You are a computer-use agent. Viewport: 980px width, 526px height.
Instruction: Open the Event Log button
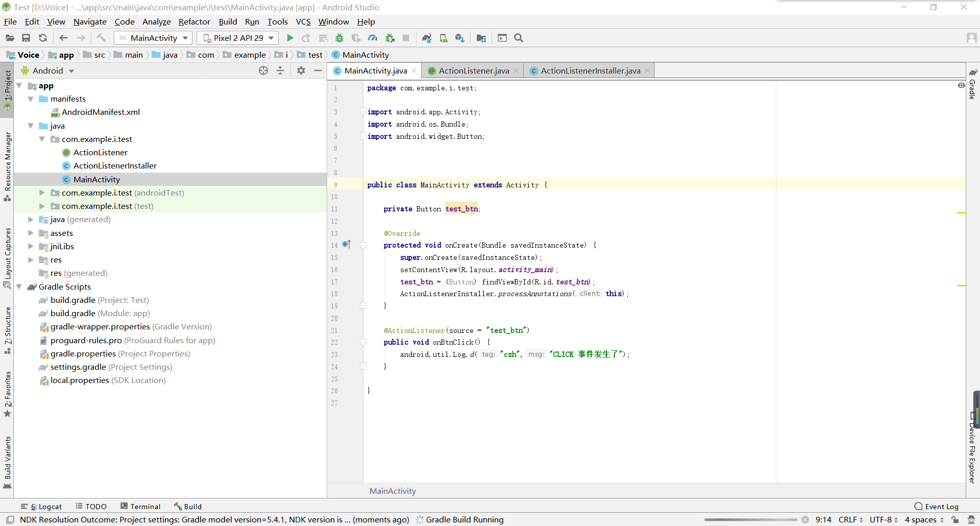click(937, 506)
